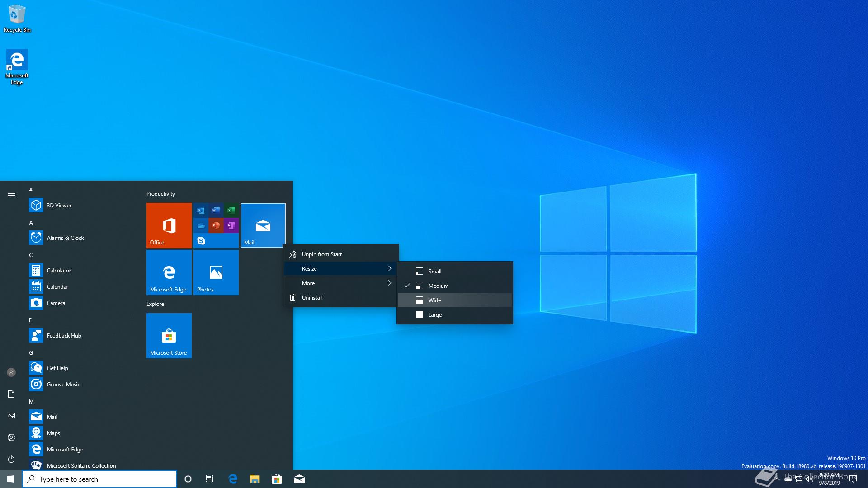The width and height of the screenshot is (868, 488).
Task: Click the Explore group header
Action: 155,304
